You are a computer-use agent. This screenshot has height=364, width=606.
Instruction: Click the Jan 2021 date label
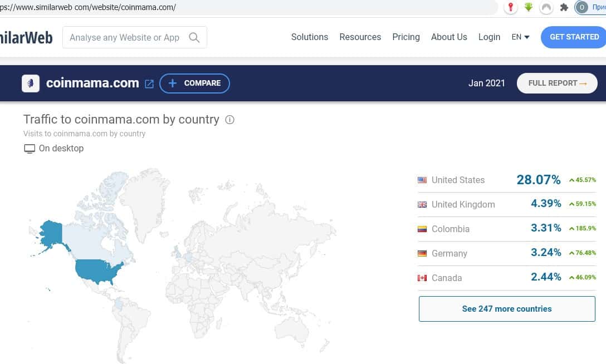pyautogui.click(x=487, y=83)
